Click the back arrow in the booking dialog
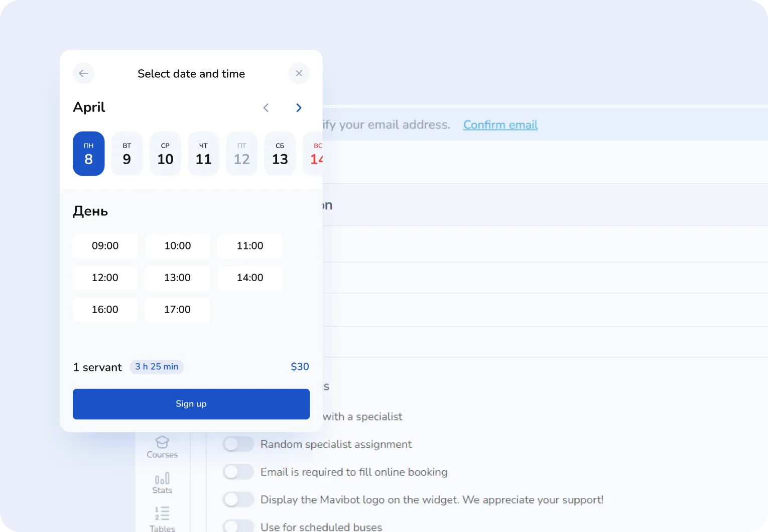 tap(83, 73)
